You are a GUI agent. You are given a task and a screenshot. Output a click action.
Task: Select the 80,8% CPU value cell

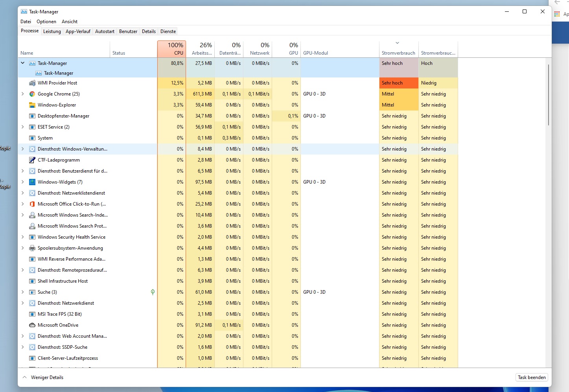point(171,63)
